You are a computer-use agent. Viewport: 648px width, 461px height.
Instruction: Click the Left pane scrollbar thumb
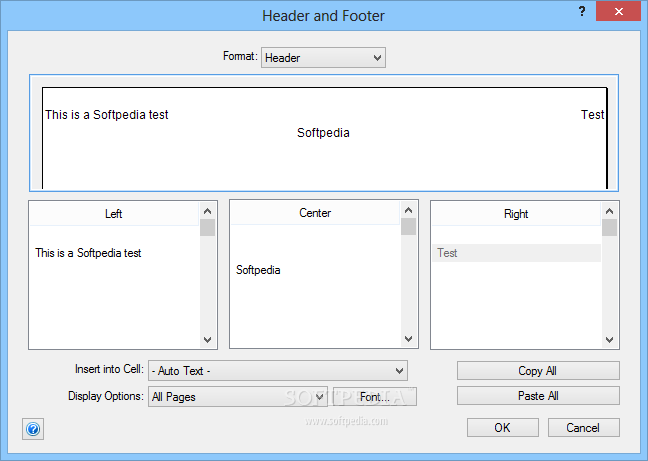point(207,228)
